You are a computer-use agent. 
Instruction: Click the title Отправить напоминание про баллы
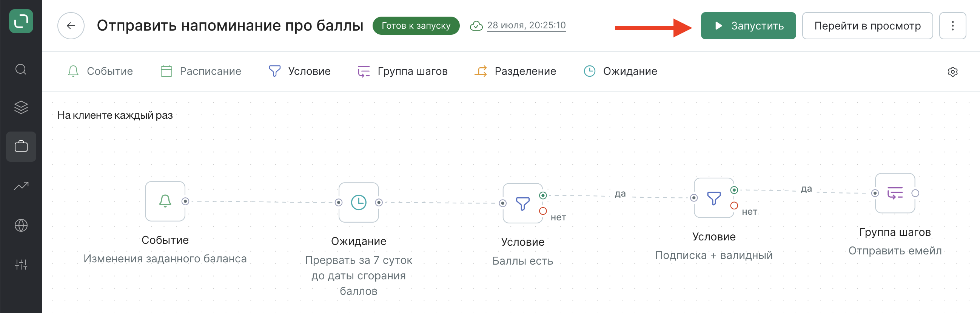[230, 25]
